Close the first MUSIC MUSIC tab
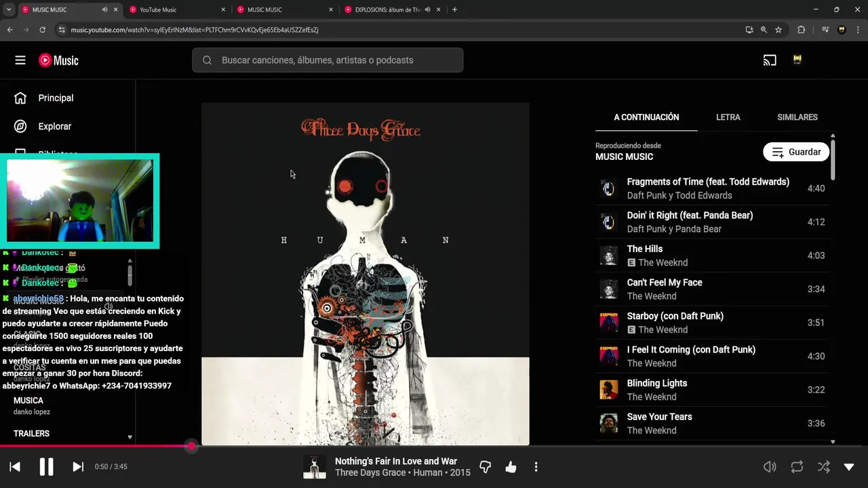This screenshot has width=868, height=488. click(x=116, y=9)
